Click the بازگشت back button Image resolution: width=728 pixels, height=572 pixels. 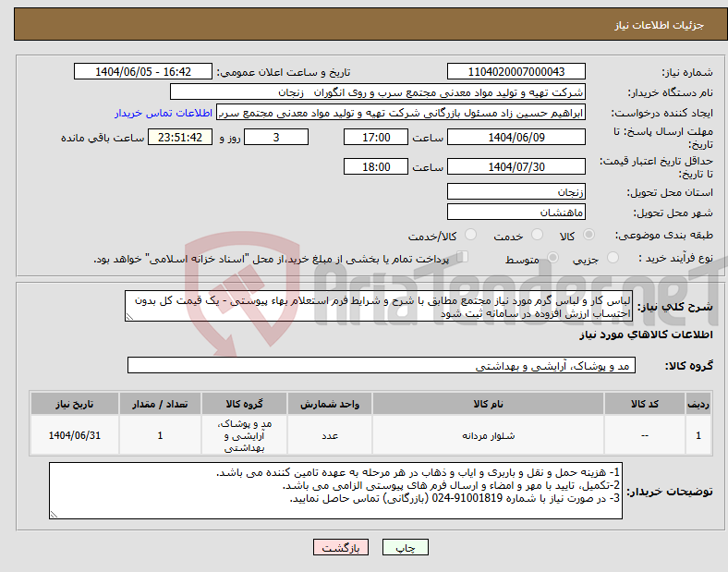point(341,547)
